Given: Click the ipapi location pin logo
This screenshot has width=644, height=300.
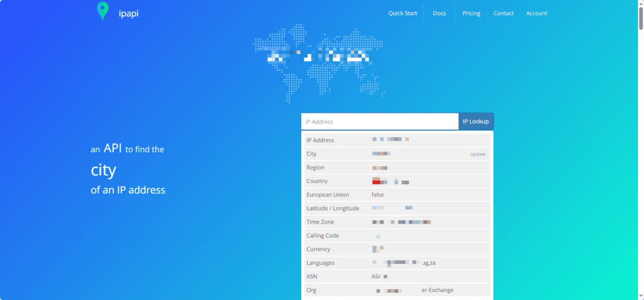Looking at the screenshot, I should point(103,12).
